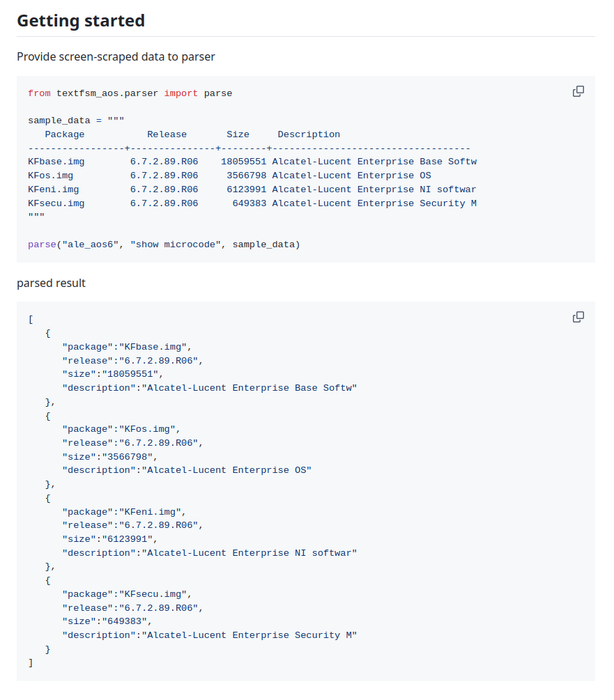614x700 pixels.
Task: Click the Getting started heading
Action: [81, 21]
